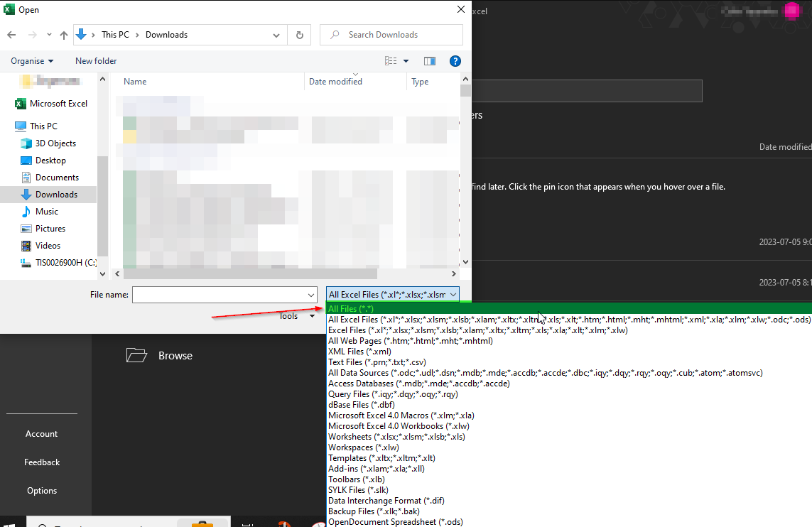The image size is (812, 527).
Task: Open Pictures folder in sidebar
Action: 43,229
